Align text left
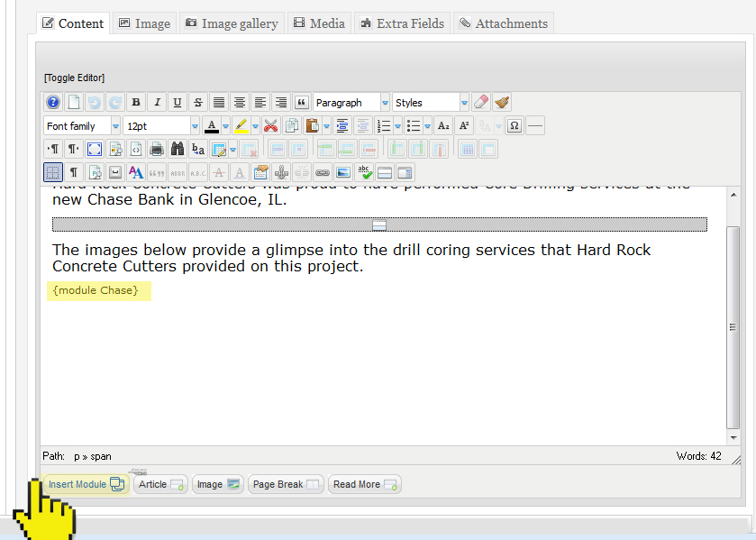 260,102
